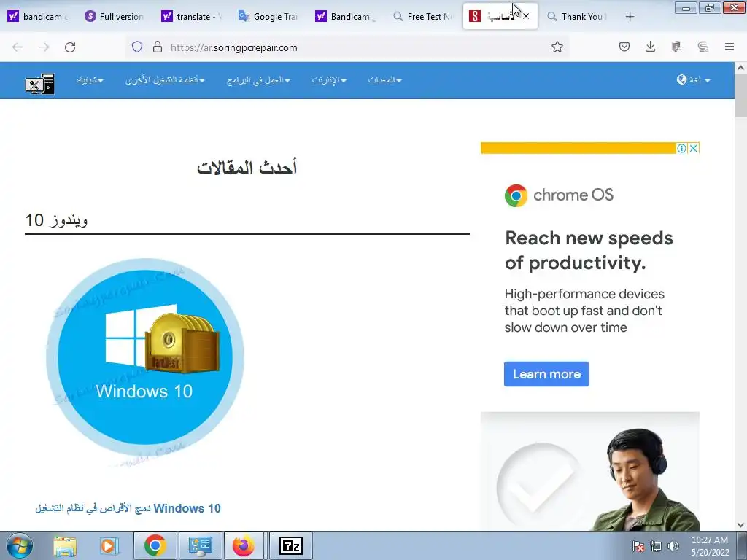Expand the أنظمة التشغيل الأخرى dropdown
This screenshot has width=747, height=560.
(165, 80)
